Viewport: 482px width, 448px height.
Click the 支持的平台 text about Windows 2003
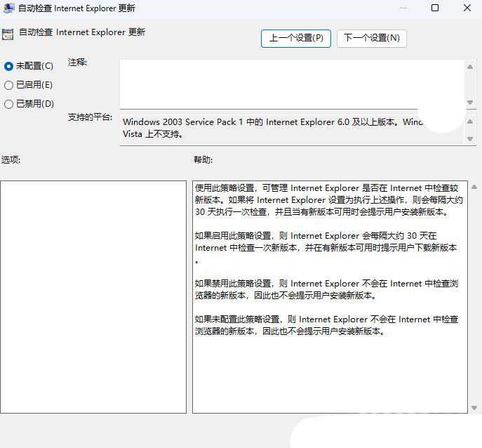pos(273,128)
